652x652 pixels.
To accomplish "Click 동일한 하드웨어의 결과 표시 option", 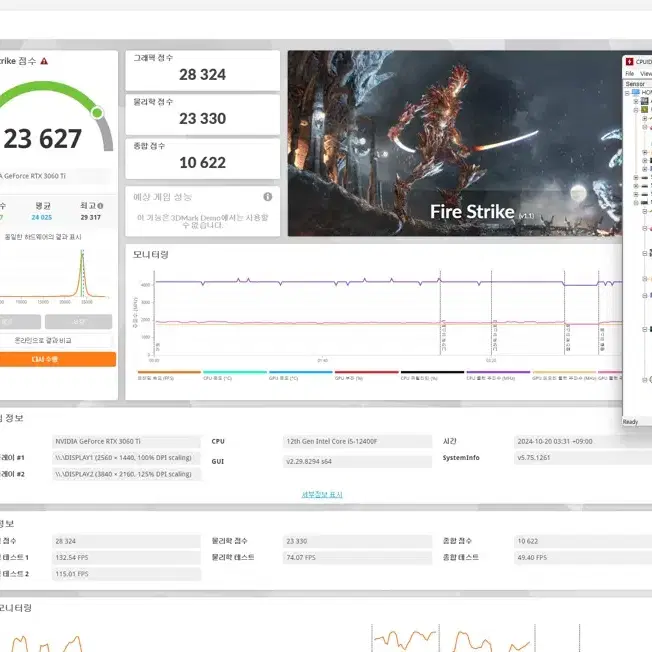I will pos(43,237).
